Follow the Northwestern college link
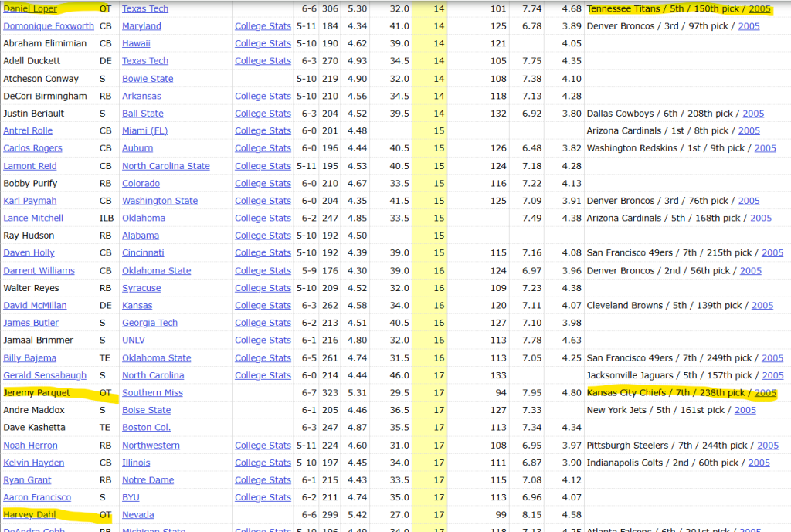Screen dimensions: 791x532 151,446
